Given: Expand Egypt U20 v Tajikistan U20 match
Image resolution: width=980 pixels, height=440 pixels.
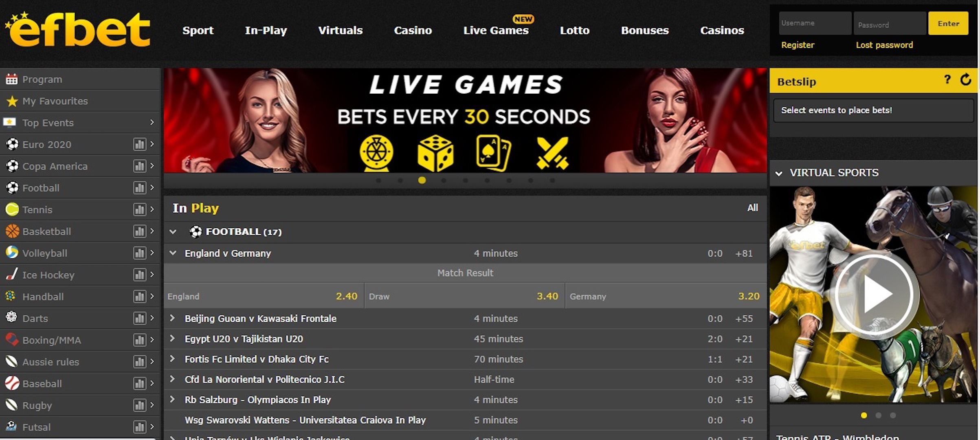Looking at the screenshot, I should coord(172,339).
